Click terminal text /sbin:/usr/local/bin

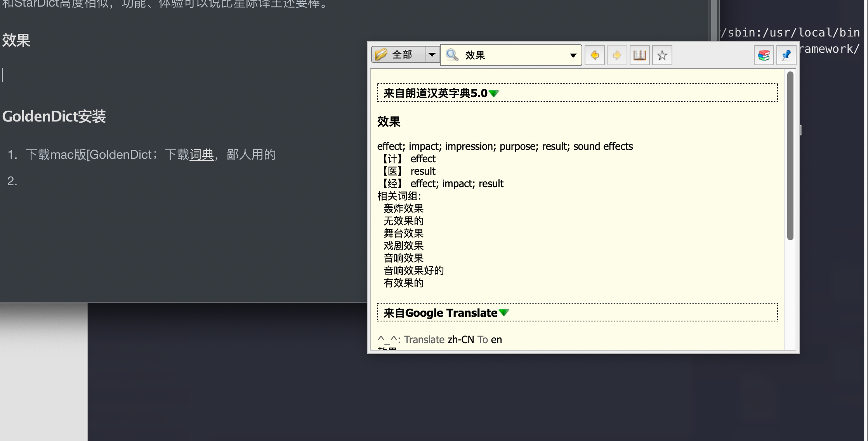[790, 33]
